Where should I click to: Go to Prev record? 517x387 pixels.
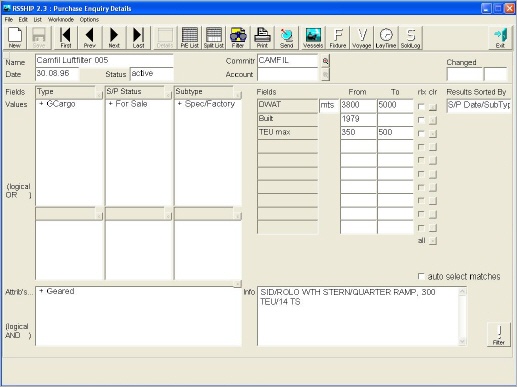coord(89,38)
